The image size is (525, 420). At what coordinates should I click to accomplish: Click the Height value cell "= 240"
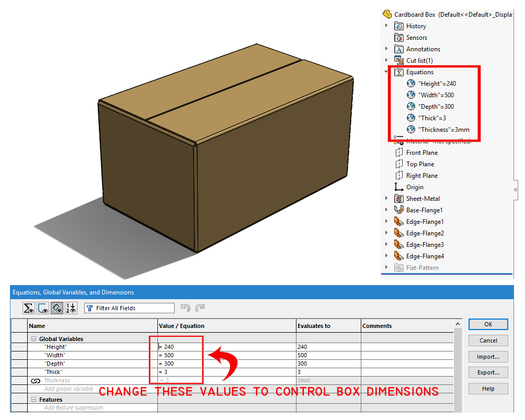point(226,347)
